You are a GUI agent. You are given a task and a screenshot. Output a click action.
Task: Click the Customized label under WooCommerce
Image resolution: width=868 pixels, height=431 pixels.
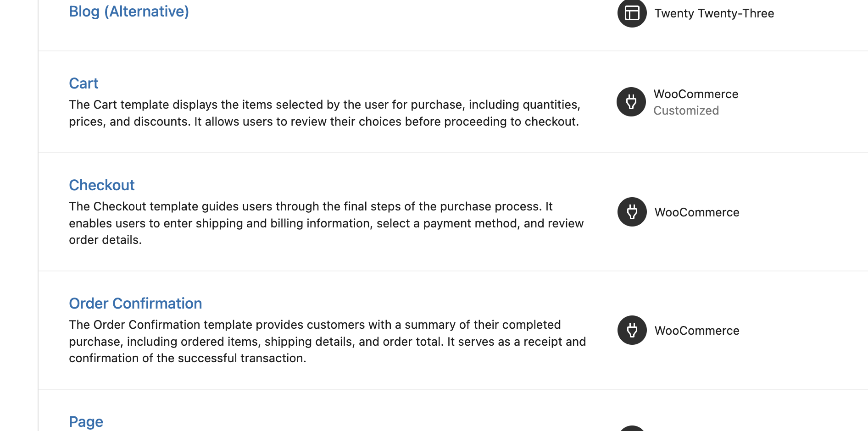(x=686, y=110)
